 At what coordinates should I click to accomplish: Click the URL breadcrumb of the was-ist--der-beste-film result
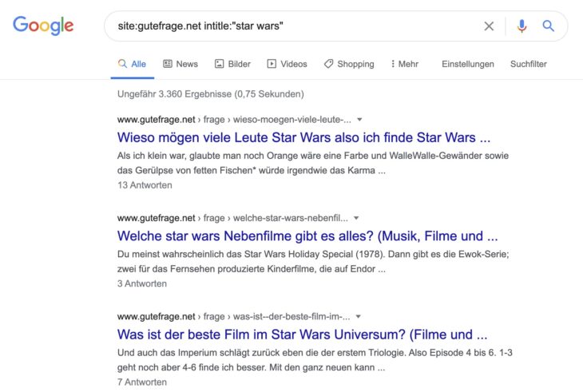(x=233, y=317)
